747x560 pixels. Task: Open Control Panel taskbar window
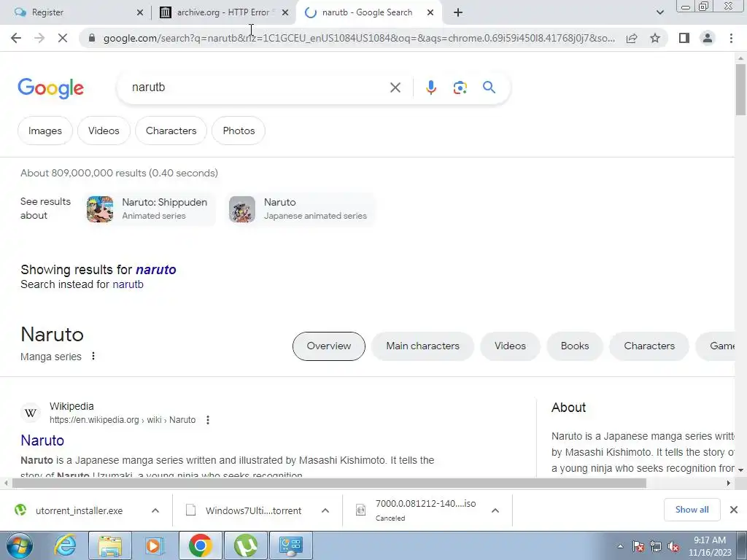pyautogui.click(x=291, y=545)
